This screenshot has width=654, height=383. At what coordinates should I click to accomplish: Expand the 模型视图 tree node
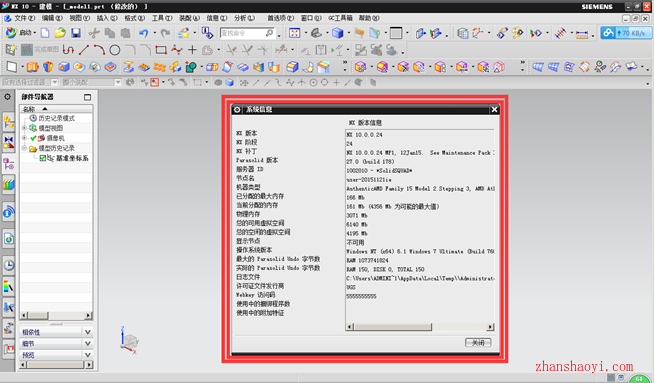pos(24,128)
